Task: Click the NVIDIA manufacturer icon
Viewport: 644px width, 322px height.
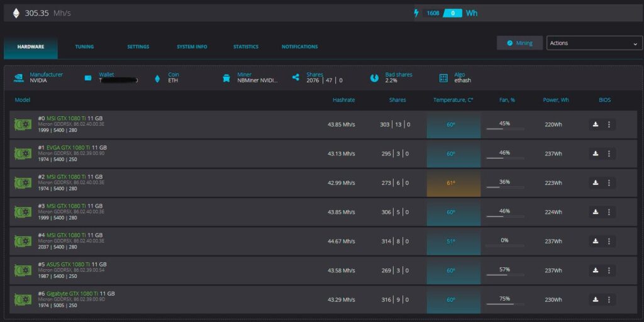Action: (18, 78)
